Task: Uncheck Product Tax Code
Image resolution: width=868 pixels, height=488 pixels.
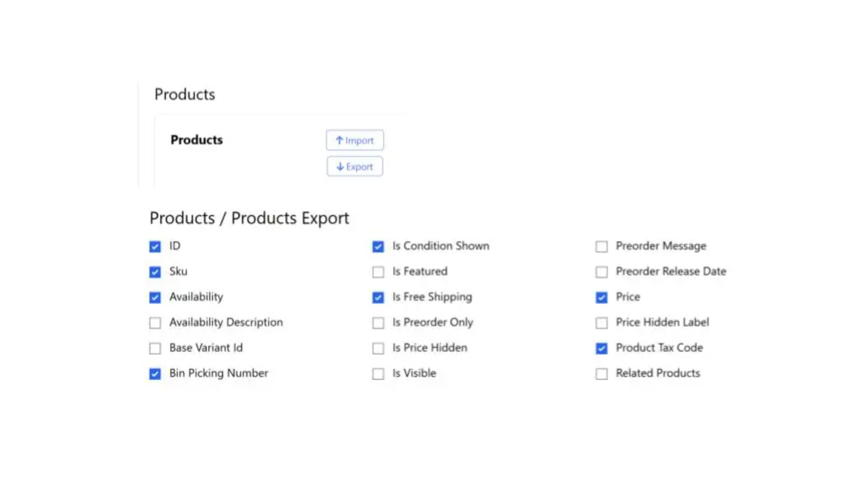Action: click(x=601, y=348)
